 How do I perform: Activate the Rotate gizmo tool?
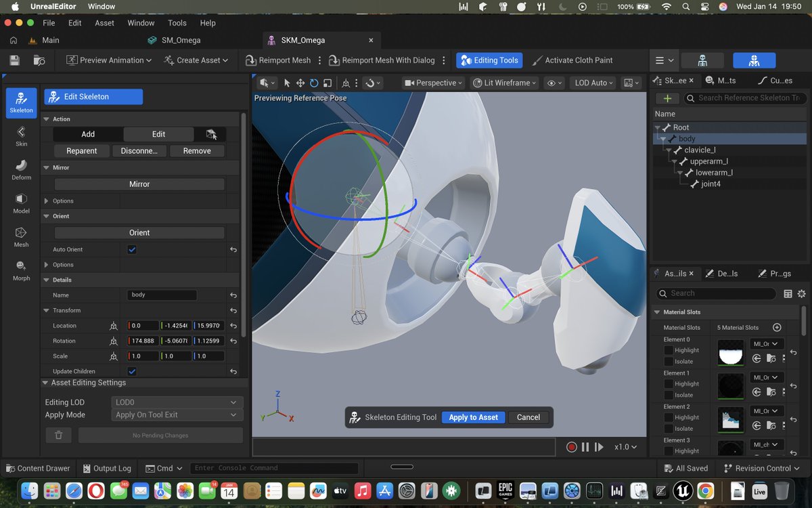pyautogui.click(x=314, y=83)
